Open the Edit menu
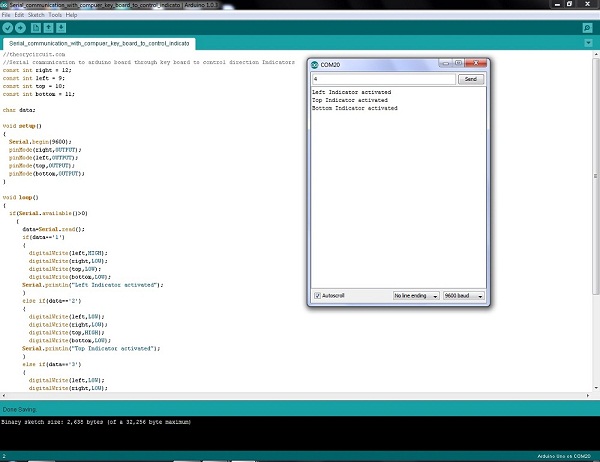This screenshot has width=600, height=462. click(19, 15)
